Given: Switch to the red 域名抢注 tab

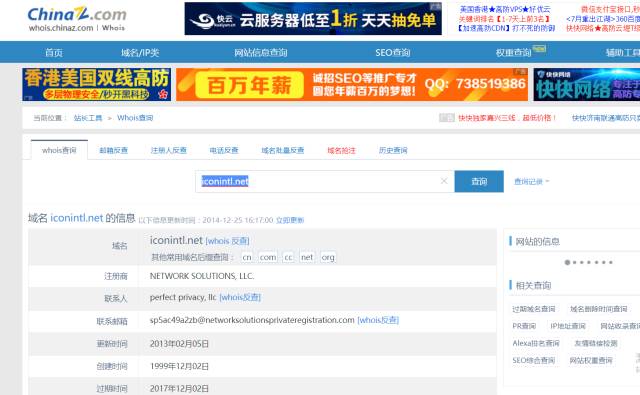Looking at the screenshot, I should coord(341,150).
